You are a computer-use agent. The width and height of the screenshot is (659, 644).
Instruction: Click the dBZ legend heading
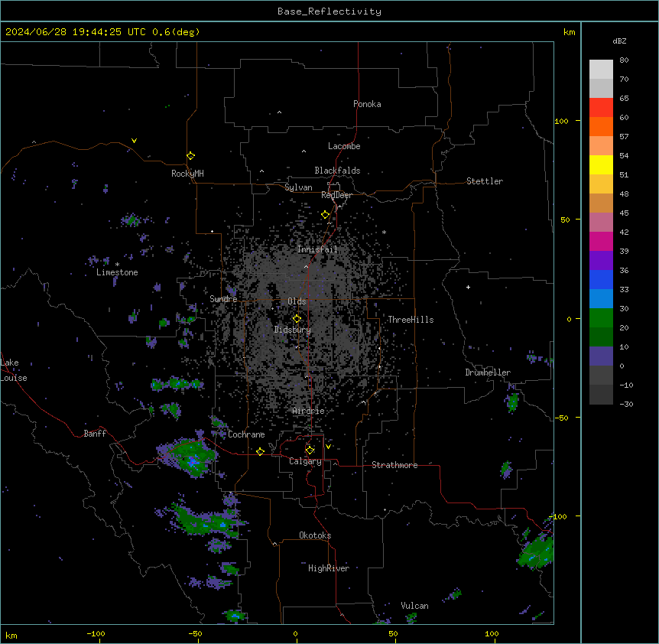click(619, 41)
